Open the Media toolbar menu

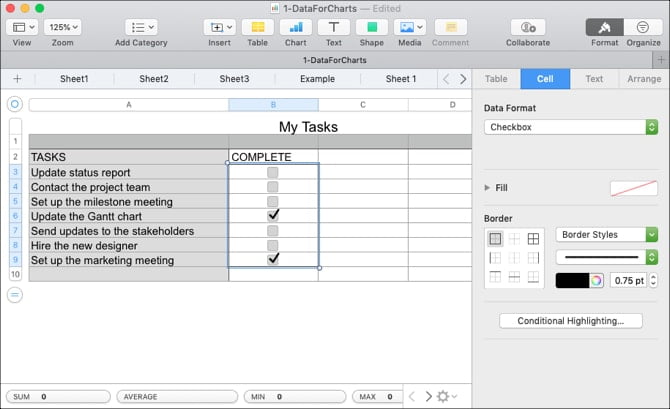pyautogui.click(x=409, y=27)
